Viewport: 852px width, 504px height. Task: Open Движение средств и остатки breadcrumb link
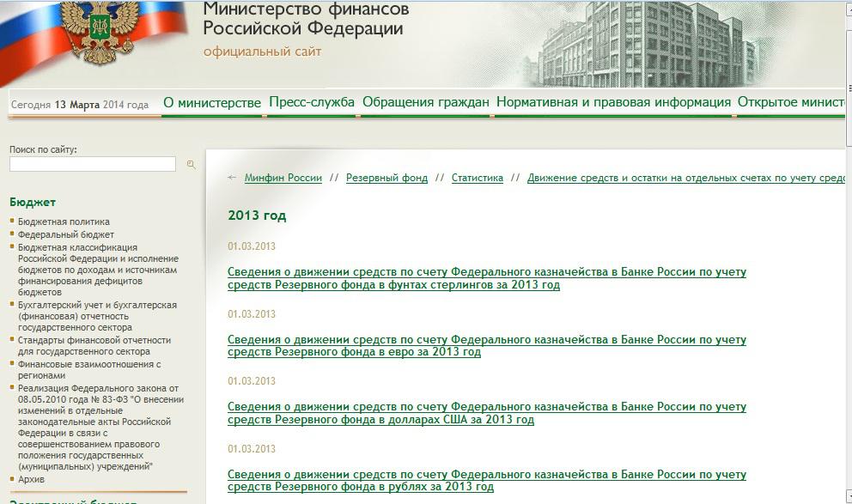pyautogui.click(x=685, y=178)
